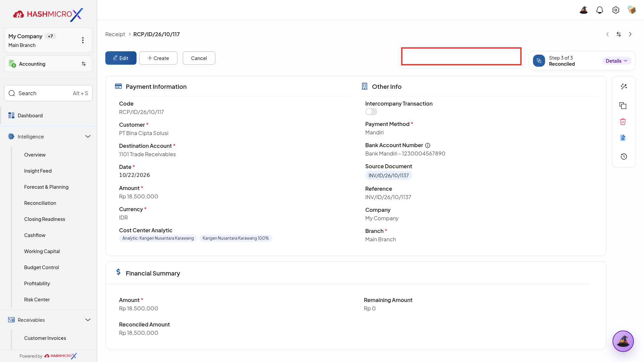The image size is (644, 362).
Task: Click Kangen Nusantara Karawang 100% tag
Action: (236, 238)
